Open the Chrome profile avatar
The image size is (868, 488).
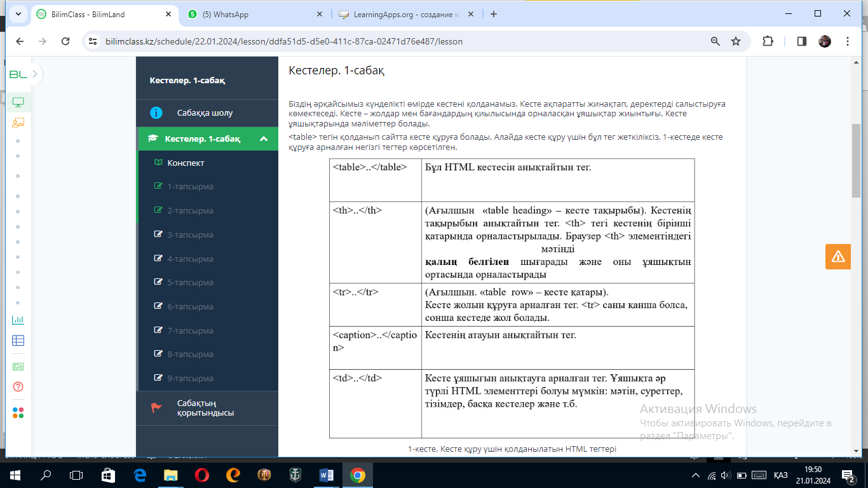825,41
